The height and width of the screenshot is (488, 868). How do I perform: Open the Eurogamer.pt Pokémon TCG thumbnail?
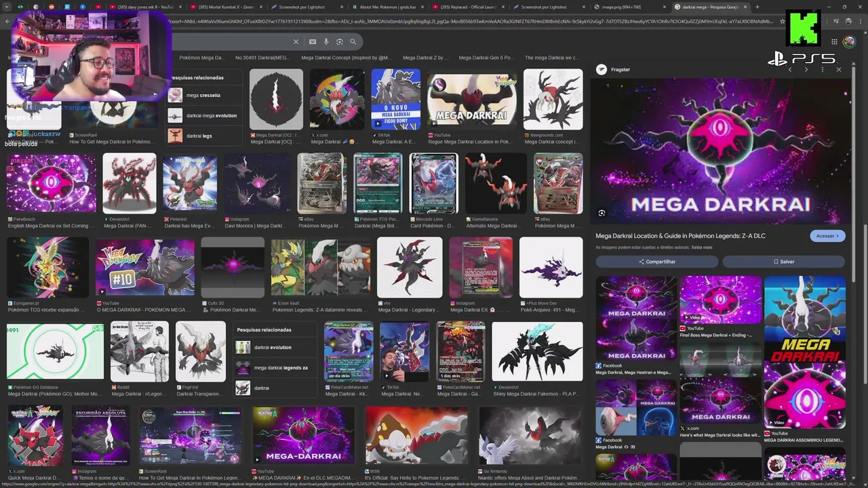tap(47, 267)
